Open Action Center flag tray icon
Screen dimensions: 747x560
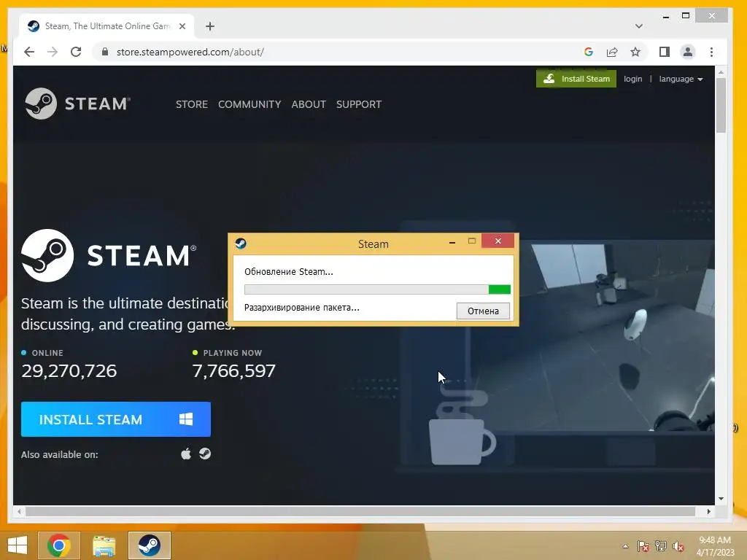(x=643, y=546)
